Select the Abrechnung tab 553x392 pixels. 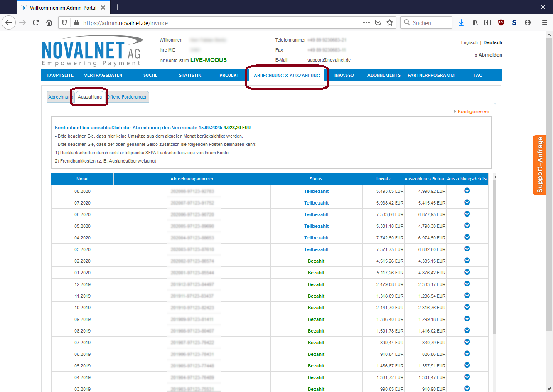59,97
